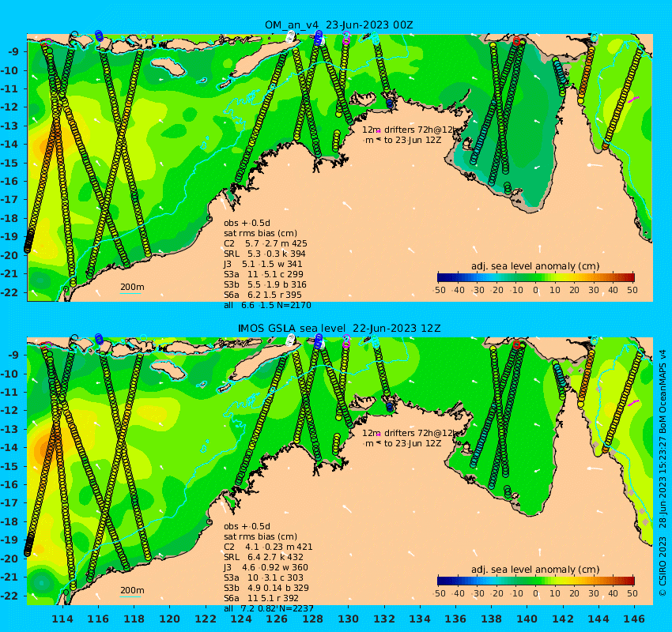Click the 'S3a 11 5.1 c 299' row
This screenshot has width=672, height=632.
click(x=263, y=274)
